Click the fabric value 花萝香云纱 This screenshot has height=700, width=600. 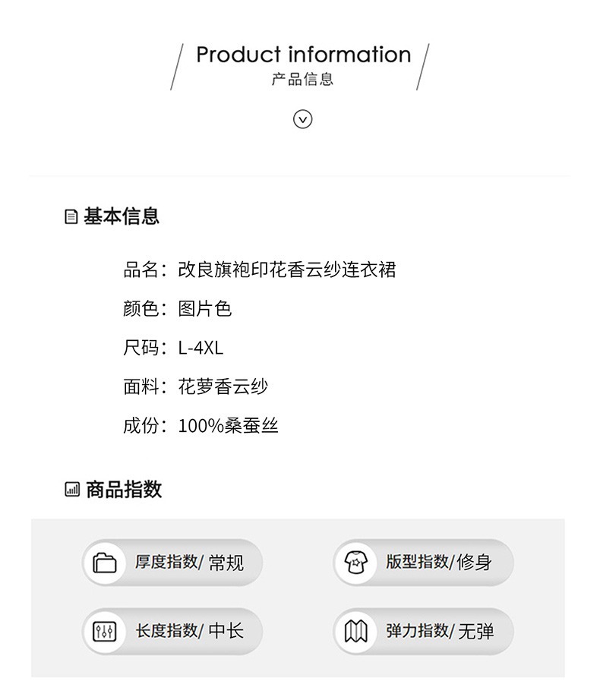coord(223,386)
